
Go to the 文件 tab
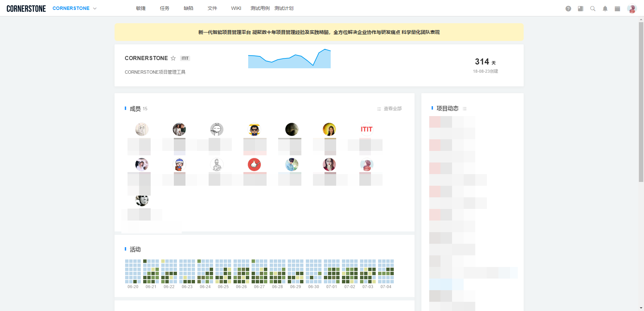pyautogui.click(x=212, y=8)
